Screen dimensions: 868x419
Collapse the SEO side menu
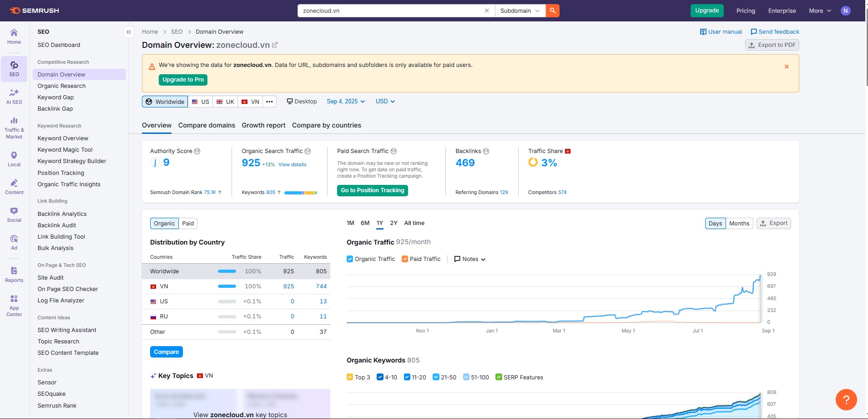coord(129,32)
